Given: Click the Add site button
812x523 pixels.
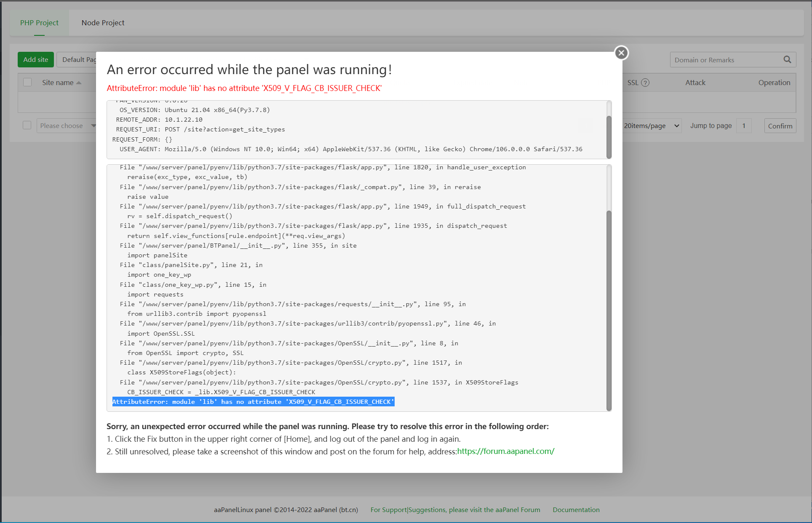Looking at the screenshot, I should [36, 60].
